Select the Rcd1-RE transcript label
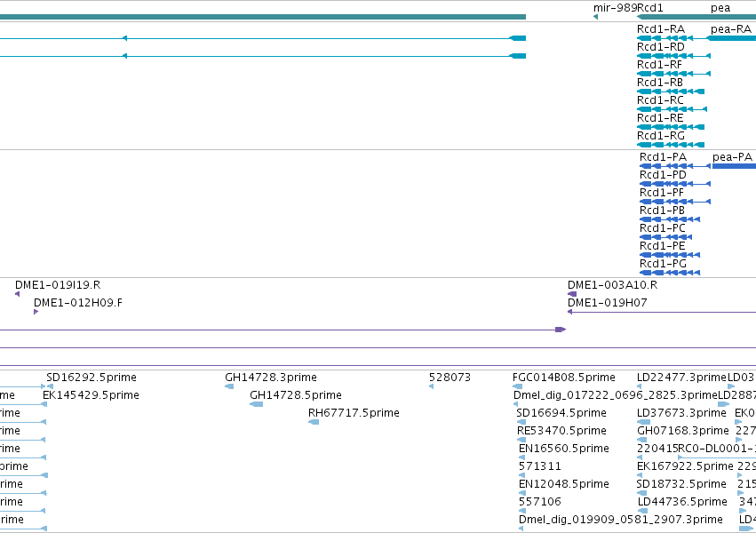This screenshot has height=533, width=756. [660, 118]
